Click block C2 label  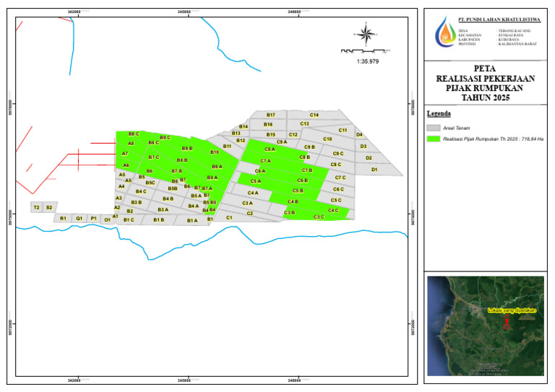coord(250,213)
